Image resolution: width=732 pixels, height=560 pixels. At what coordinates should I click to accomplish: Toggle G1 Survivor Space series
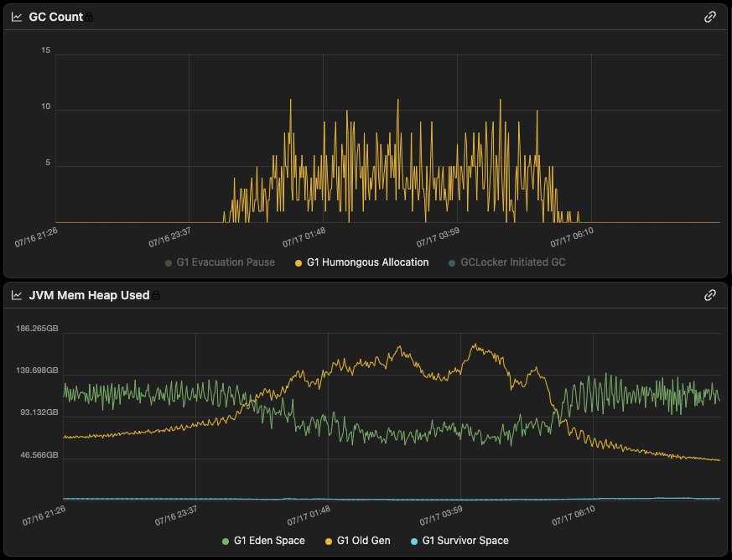459,541
